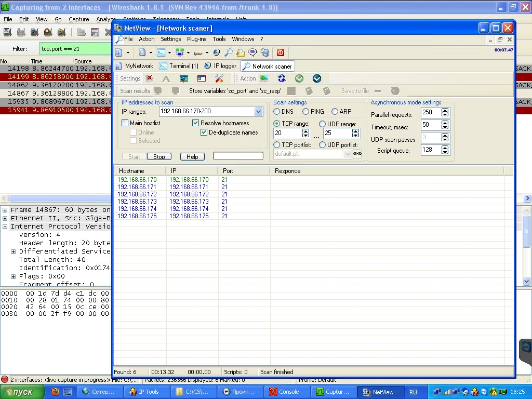532x399 pixels.
Task: Click Wireshark's first capture interfaces toolbar icon
Action: tap(7, 32)
